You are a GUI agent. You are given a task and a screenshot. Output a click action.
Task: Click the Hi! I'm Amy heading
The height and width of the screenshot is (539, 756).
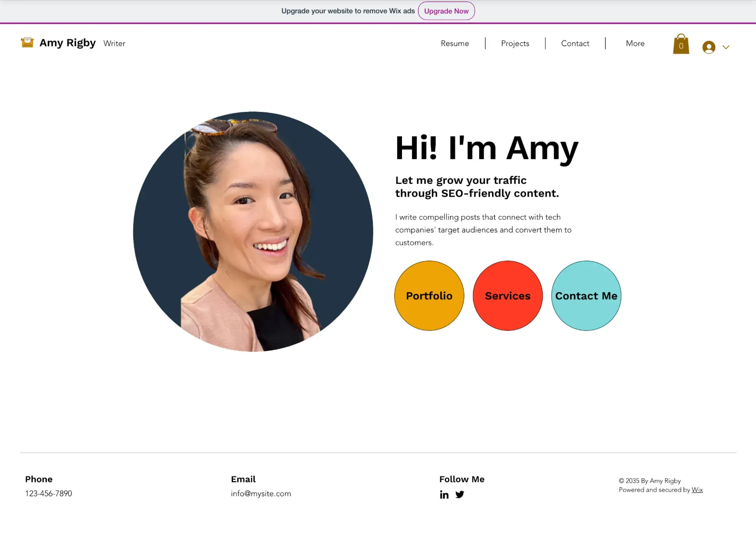pos(486,148)
